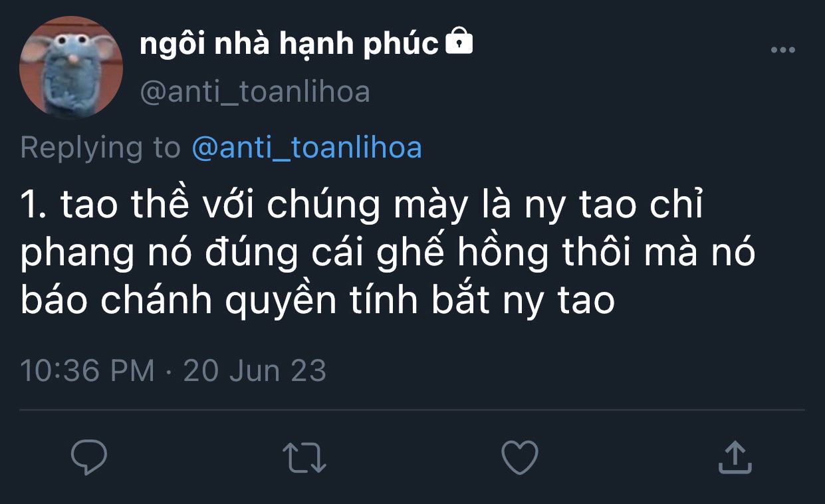Image resolution: width=825 pixels, height=504 pixels.
Task: Like the tweet with the heart icon
Action: coord(519,458)
